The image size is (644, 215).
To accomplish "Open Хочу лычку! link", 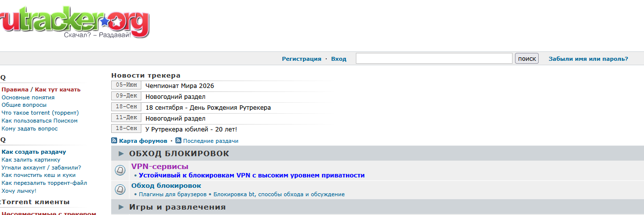I will click(19, 191).
